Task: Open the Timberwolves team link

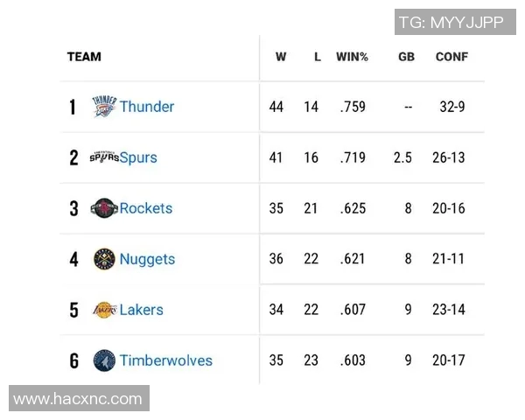Action: (166, 360)
